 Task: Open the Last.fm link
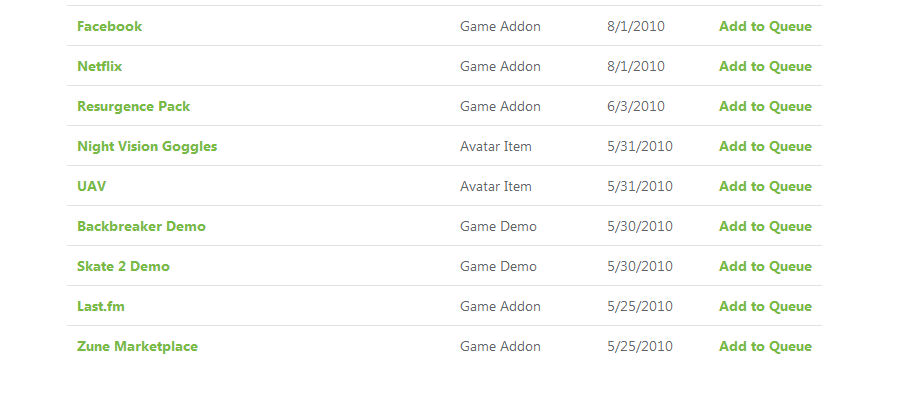tap(101, 307)
